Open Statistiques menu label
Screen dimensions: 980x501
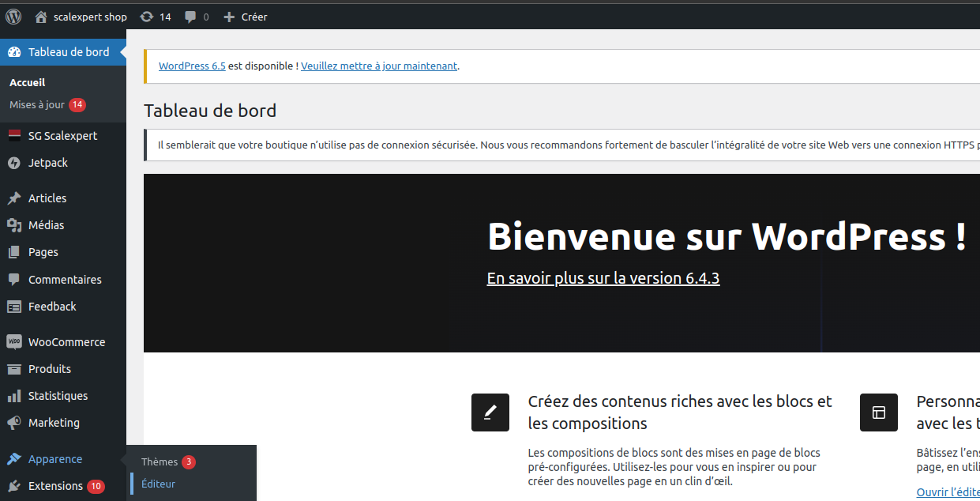click(x=58, y=396)
